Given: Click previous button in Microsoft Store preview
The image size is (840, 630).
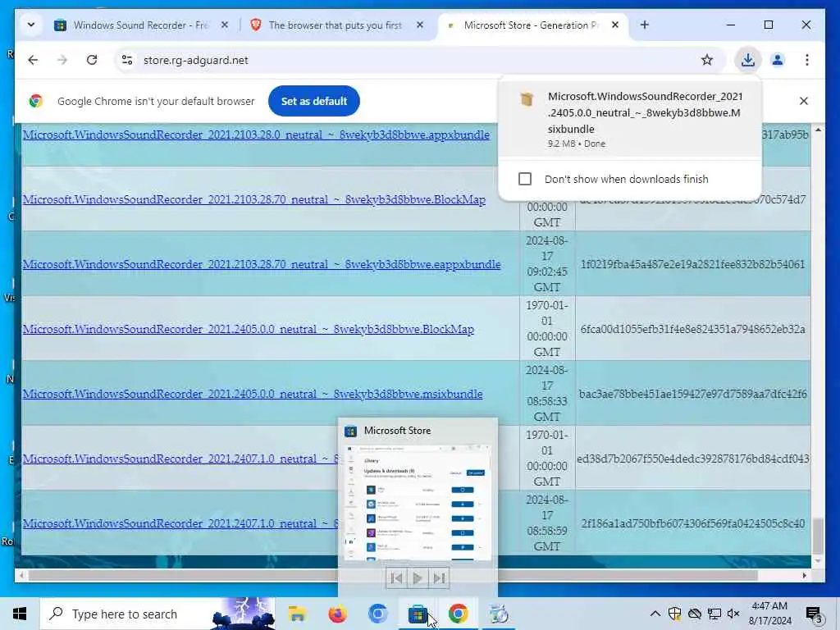Looking at the screenshot, I should [396, 578].
